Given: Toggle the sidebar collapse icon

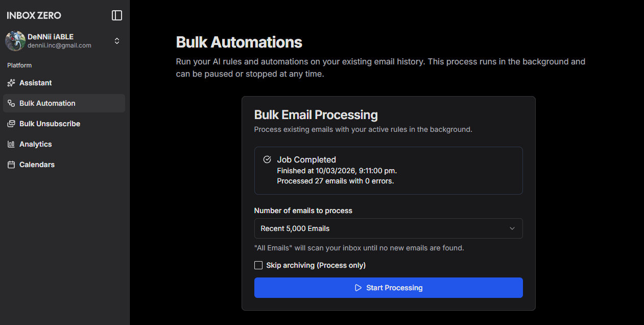Looking at the screenshot, I should (117, 15).
